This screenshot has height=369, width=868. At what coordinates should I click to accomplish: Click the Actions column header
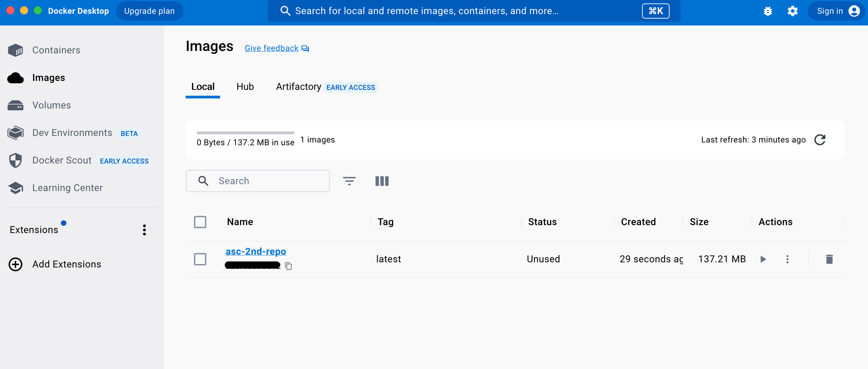click(775, 222)
